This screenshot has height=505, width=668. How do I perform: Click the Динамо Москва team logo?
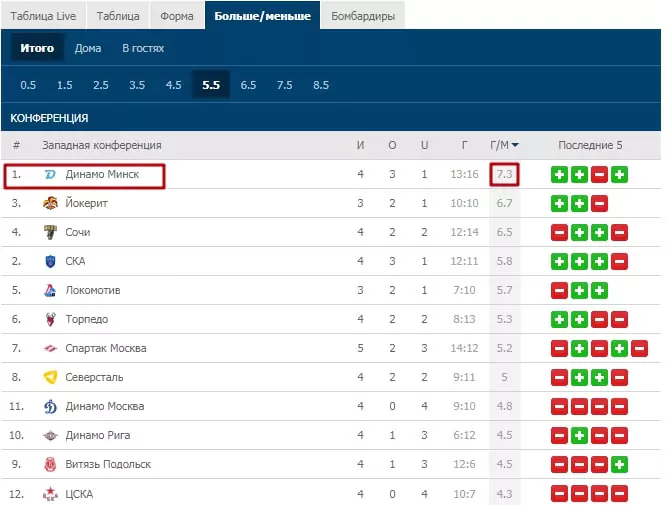(x=50, y=406)
